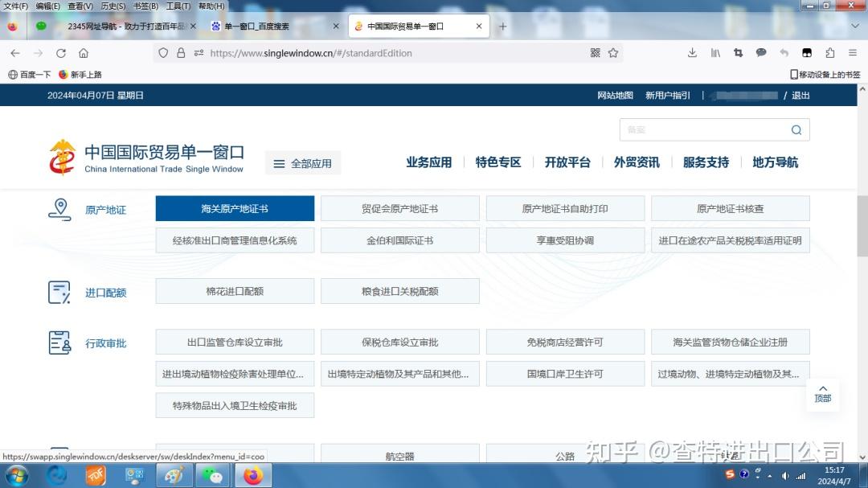
Task: Open the 书签(B) menu
Action: (145, 6)
